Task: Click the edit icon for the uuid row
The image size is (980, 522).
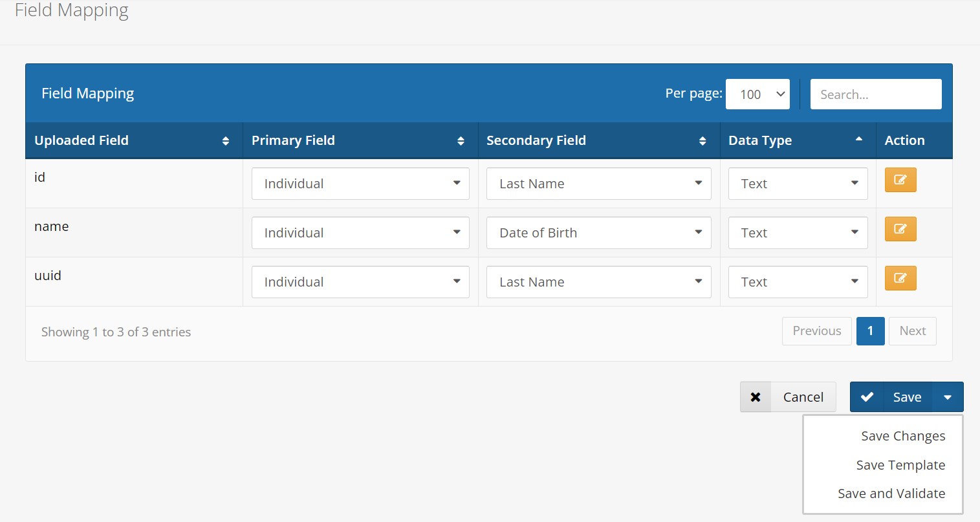Action: point(900,278)
